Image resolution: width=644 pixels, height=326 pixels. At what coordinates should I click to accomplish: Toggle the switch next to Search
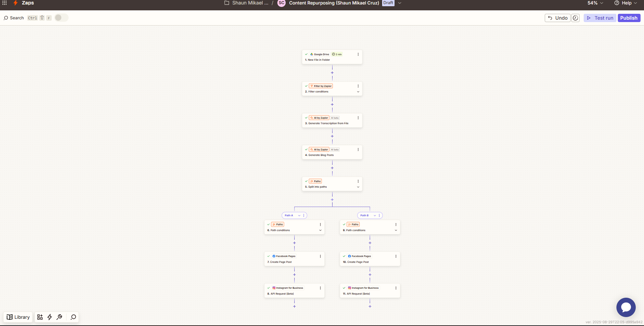click(x=61, y=18)
